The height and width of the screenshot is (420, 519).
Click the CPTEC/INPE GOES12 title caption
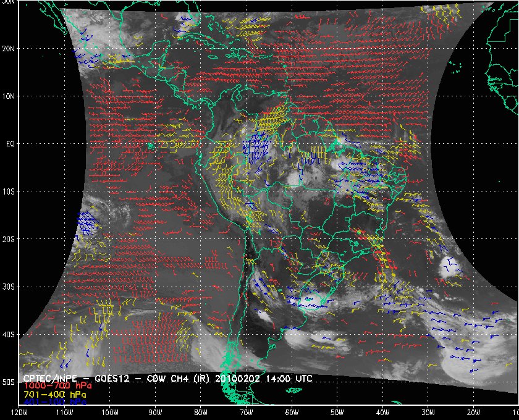[x=167, y=377]
